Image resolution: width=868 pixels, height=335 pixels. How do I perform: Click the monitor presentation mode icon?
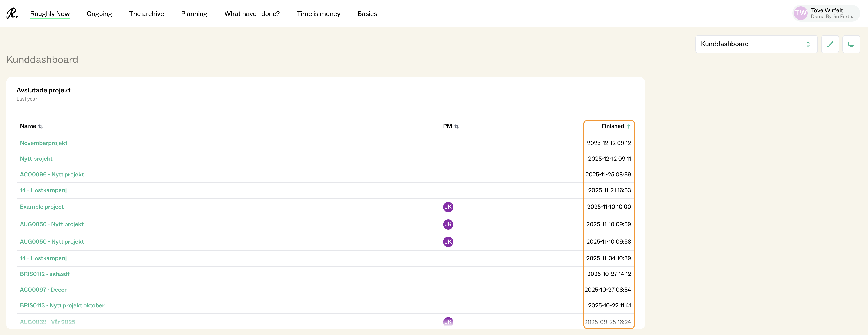(x=851, y=44)
